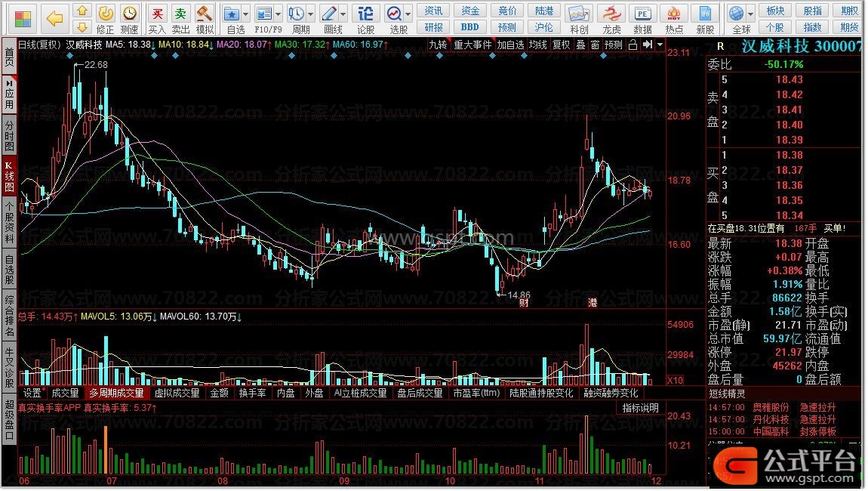Expand the 周期 period dropdown arrow
The width and height of the screenshot is (868, 491).
click(311, 14)
